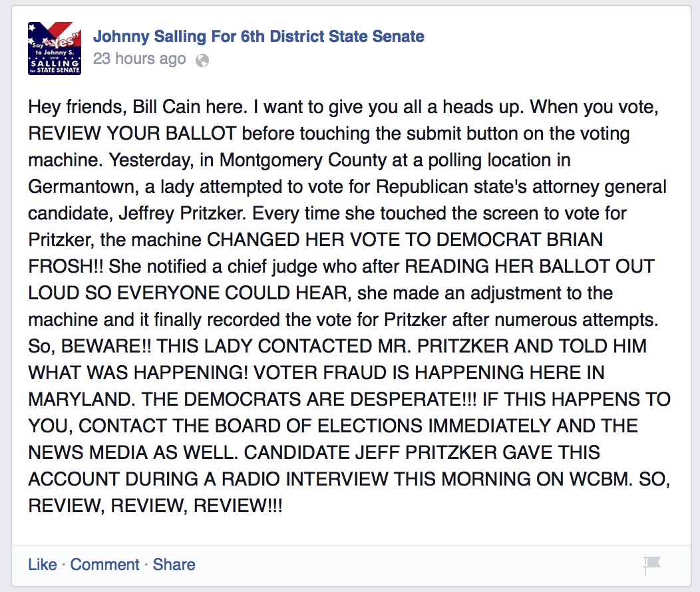Screen dimensions: 700x592
Task: Click 'THE DEMOCRATS ARE DESPERATE!!!' text
Action: point(309,399)
